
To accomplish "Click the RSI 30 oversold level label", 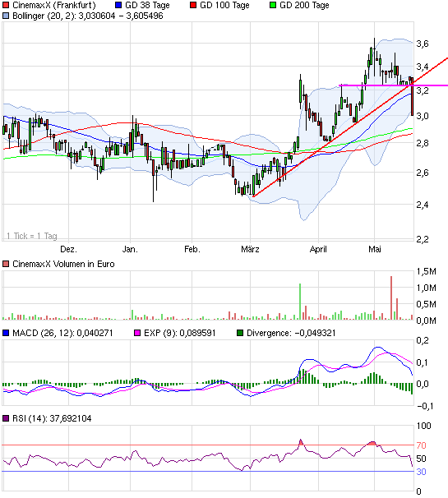I will [x=422, y=472].
